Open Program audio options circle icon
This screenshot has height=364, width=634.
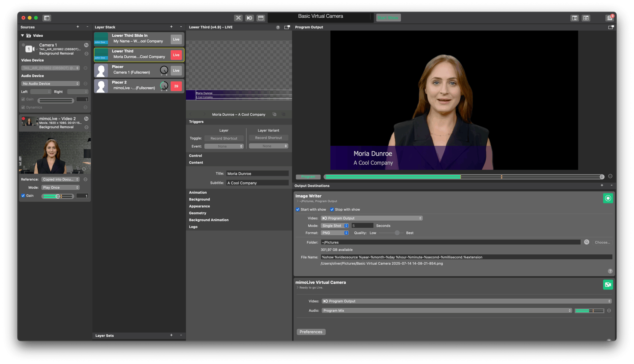click(x=610, y=176)
